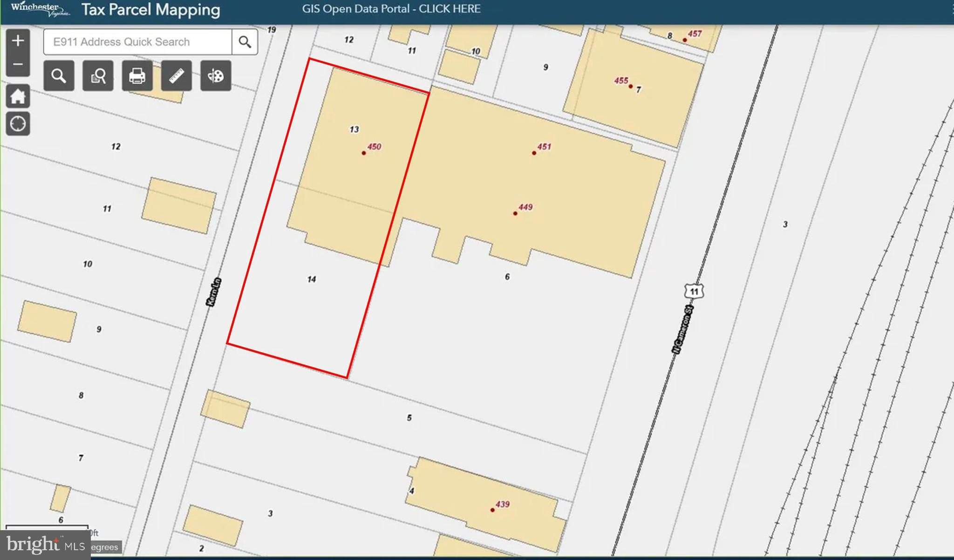Open the paint palette draw tool
954x560 pixels.
216,76
